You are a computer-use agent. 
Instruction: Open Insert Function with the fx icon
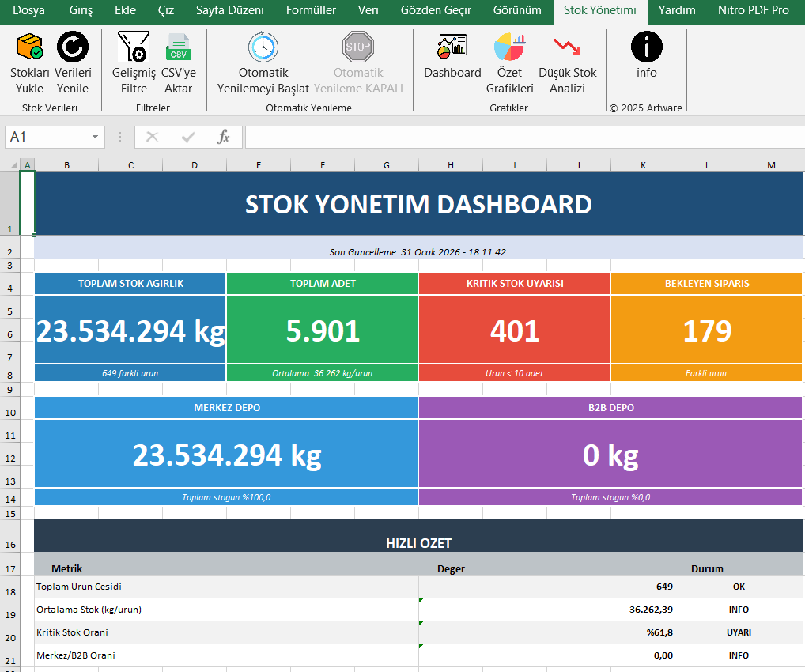[x=224, y=137]
